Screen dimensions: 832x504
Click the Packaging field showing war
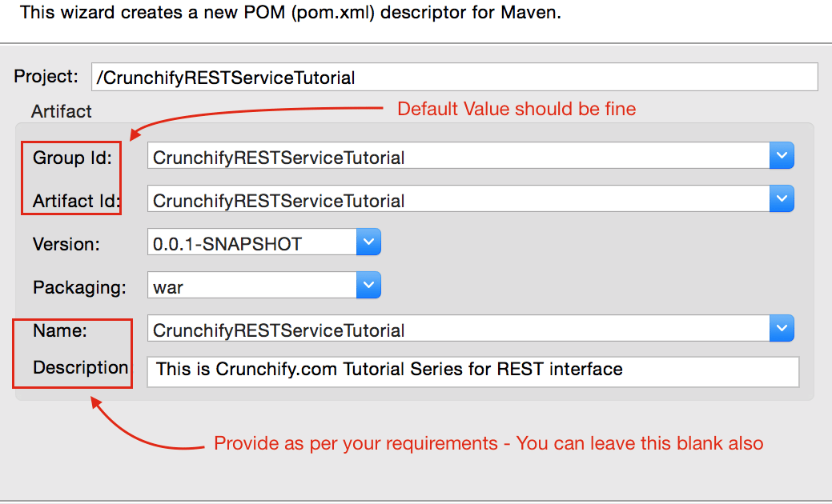252,285
